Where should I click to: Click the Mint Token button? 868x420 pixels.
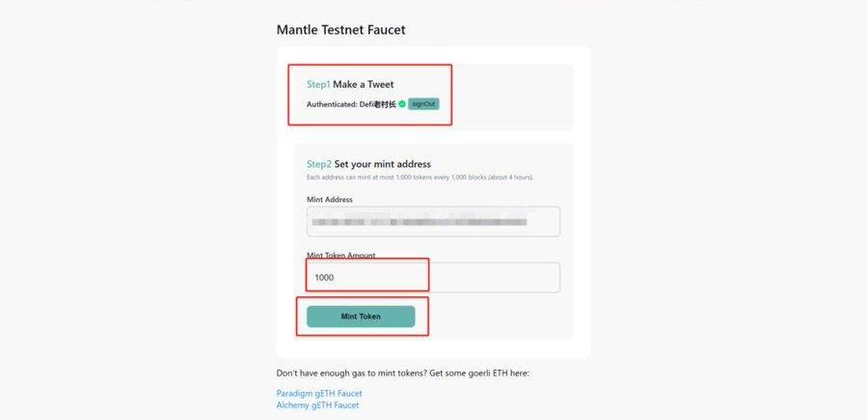tap(361, 317)
